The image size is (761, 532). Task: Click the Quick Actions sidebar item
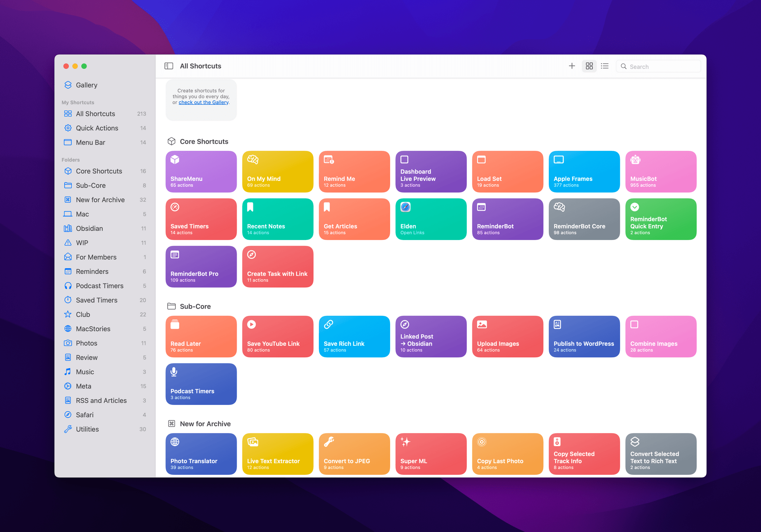(x=97, y=128)
